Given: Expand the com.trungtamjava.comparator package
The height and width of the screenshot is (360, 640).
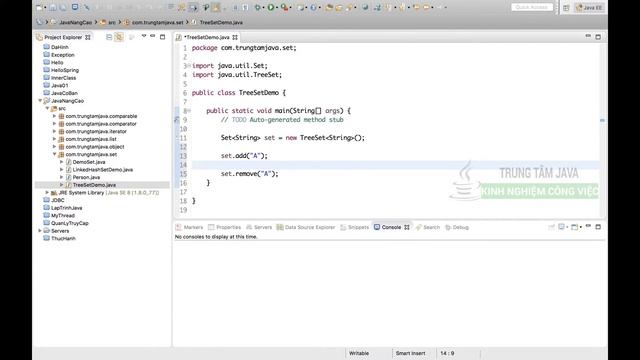Looking at the screenshot, I should [55, 124].
